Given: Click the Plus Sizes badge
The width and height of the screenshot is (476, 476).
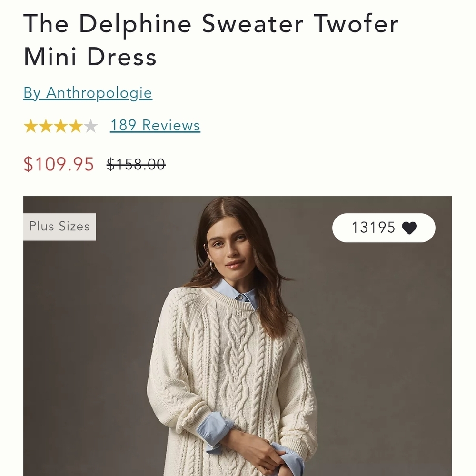Looking at the screenshot, I should pyautogui.click(x=59, y=227).
